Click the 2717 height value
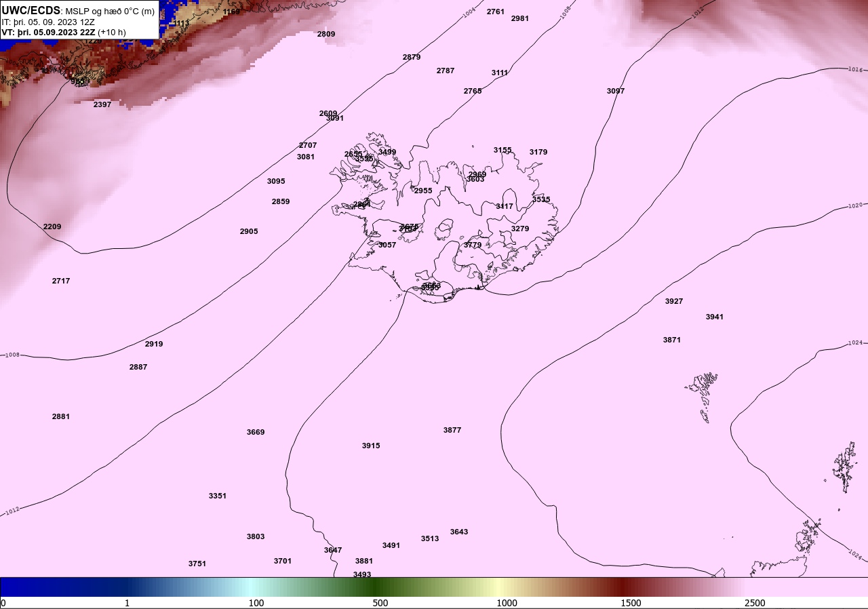The image size is (868, 609). [61, 281]
